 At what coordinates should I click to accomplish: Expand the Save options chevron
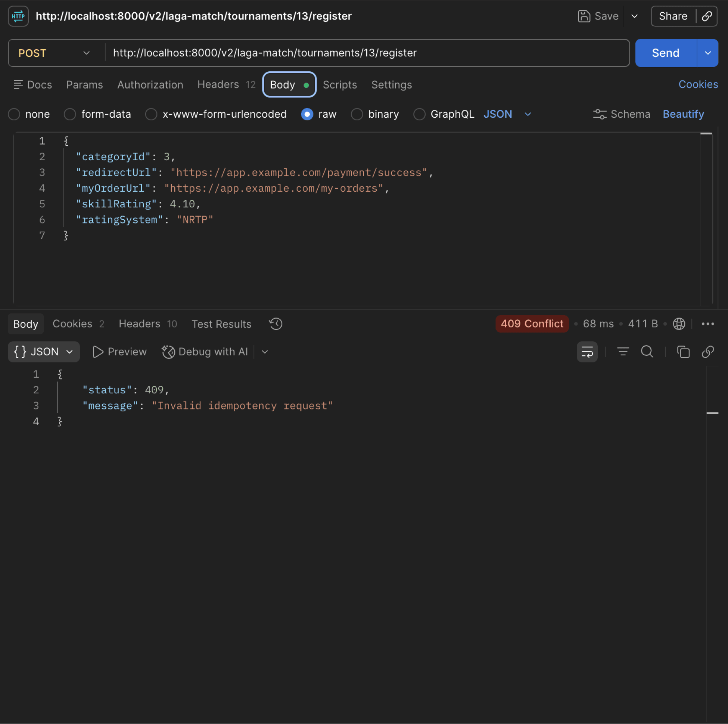[x=634, y=16]
